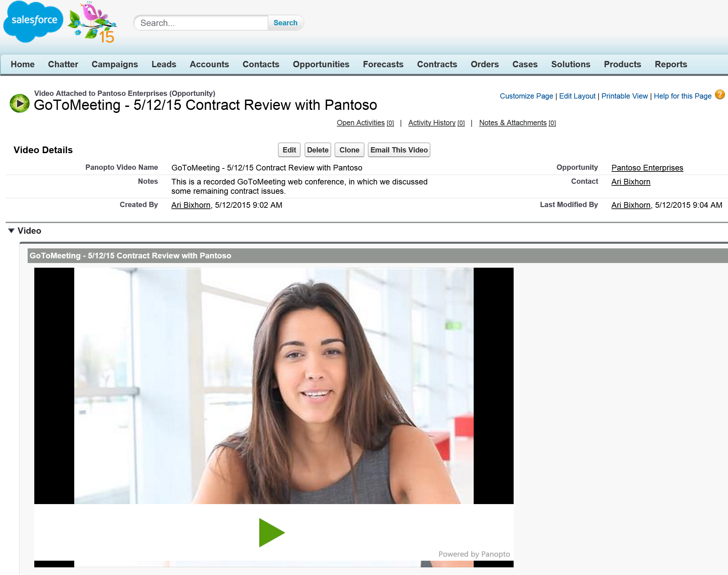Click the Panopto Video Name value text
This screenshot has height=575, width=728.
pos(267,168)
